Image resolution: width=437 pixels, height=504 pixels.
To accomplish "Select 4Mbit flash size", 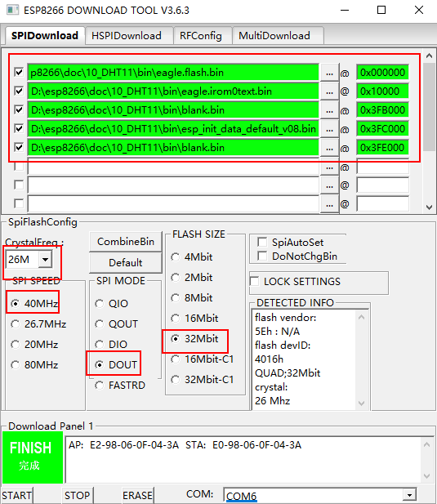I will coord(192,256).
